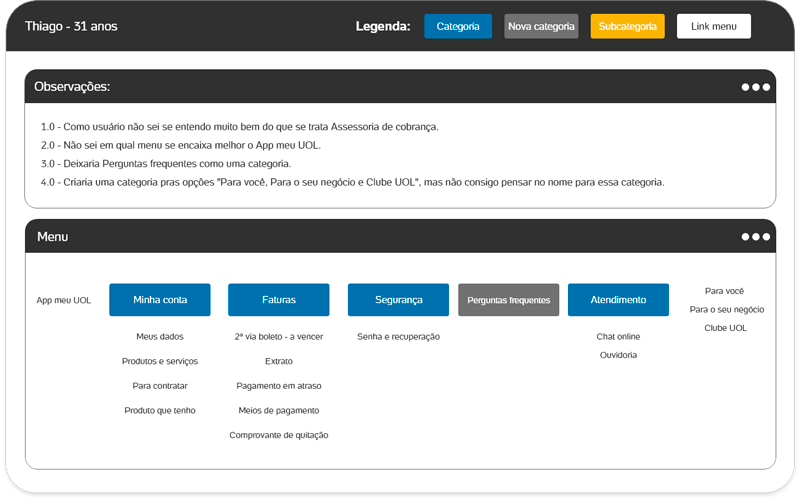Open Comprovante de quitação item
Viewport: 800px width, 500px height.
[278, 435]
